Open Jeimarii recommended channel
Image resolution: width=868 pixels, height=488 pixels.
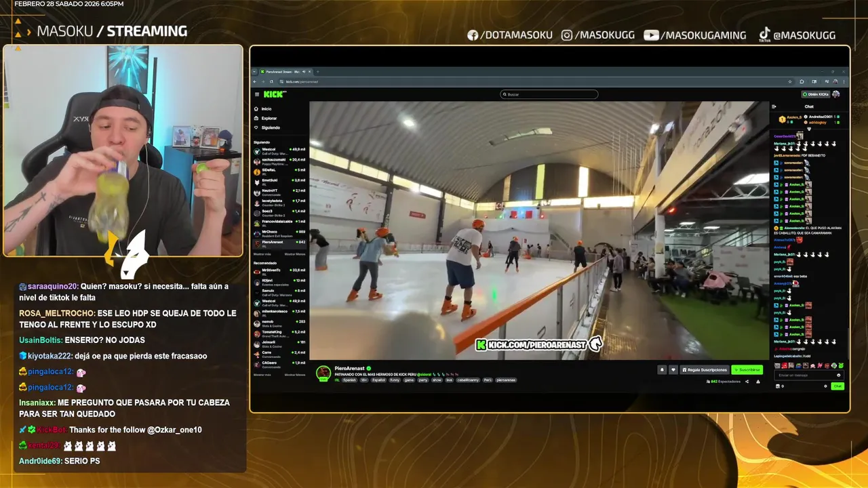[x=279, y=343]
